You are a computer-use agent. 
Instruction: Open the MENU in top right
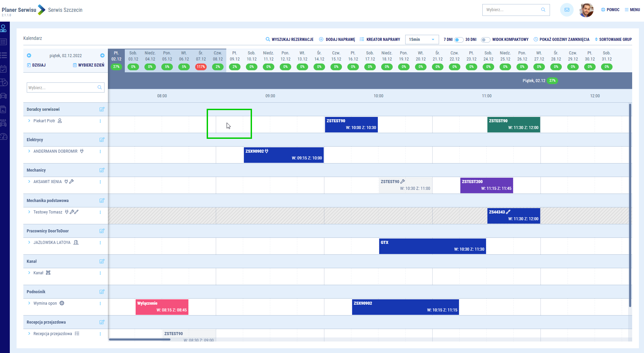[632, 10]
